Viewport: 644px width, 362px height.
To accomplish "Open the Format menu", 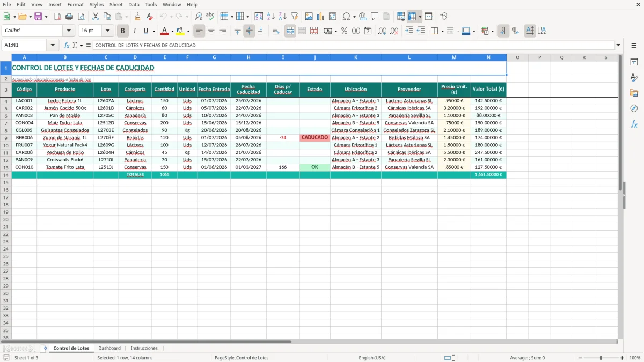I will (75, 4).
